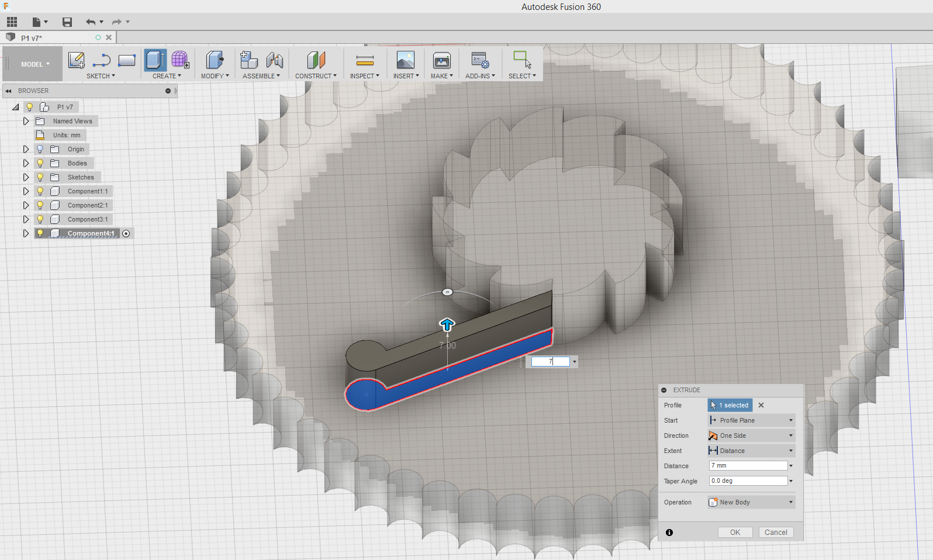Click the on-canvas distance value box
This screenshot has width=933, height=560.
point(550,362)
